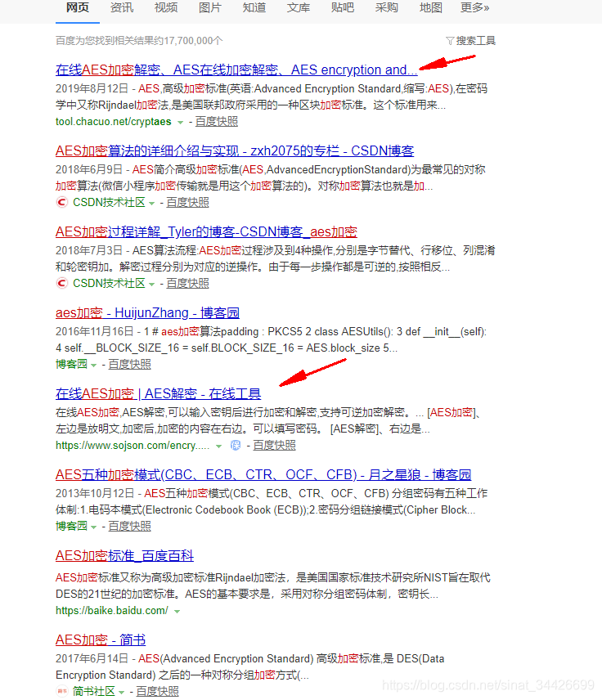This screenshot has height=700, width=602.
Task: Click the 简书 logo icon
Action: tap(62, 691)
